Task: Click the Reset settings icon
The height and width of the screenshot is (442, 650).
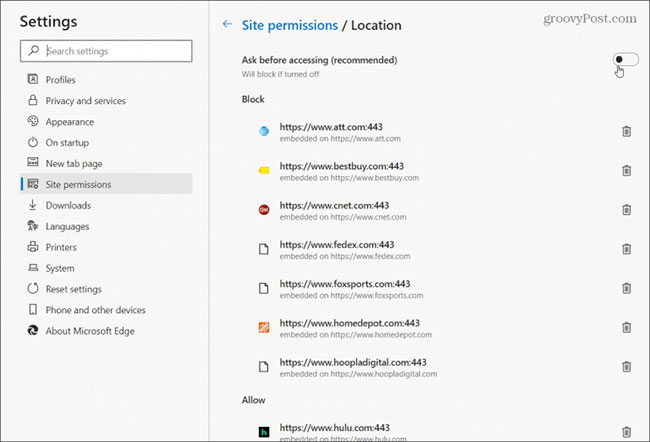Action: click(33, 288)
